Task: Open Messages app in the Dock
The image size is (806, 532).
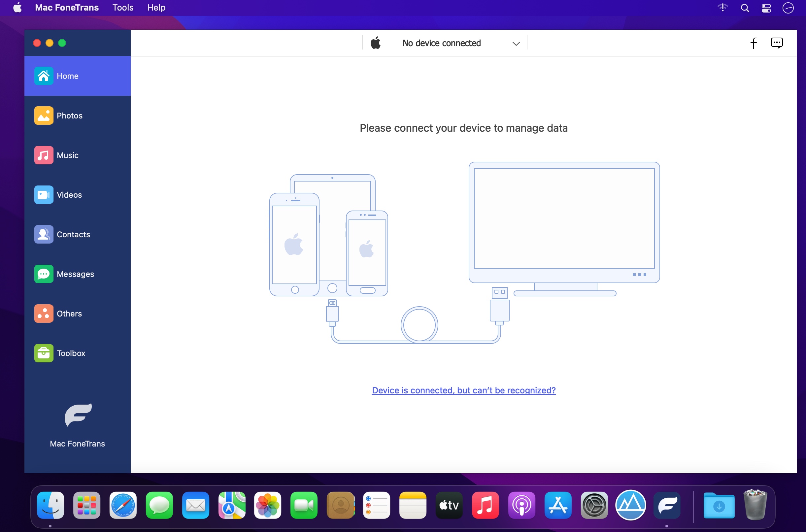Action: [159, 505]
